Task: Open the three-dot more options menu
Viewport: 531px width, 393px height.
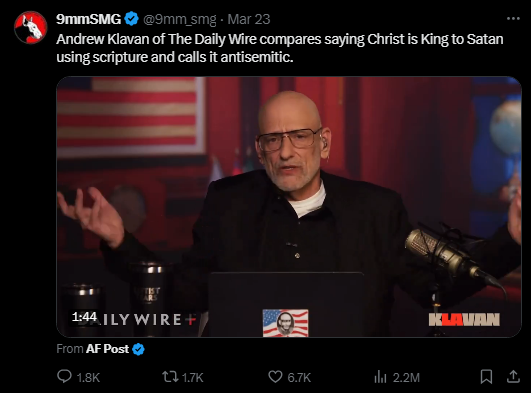Action: pyautogui.click(x=513, y=19)
